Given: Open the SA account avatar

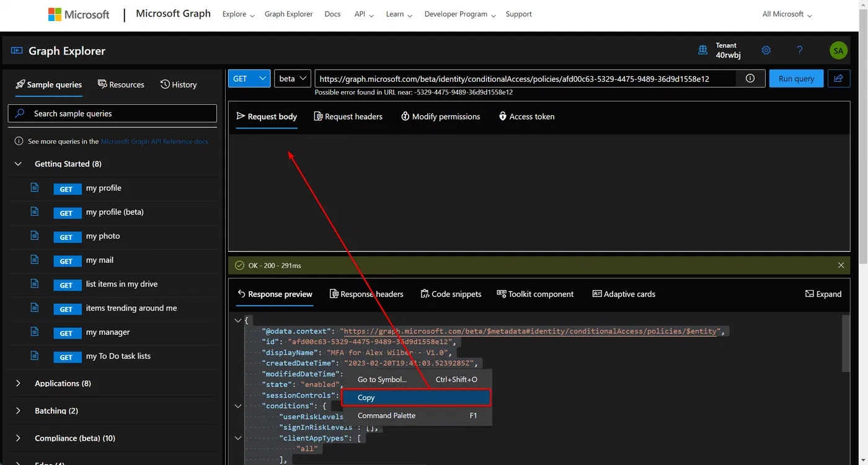Looking at the screenshot, I should pyautogui.click(x=838, y=51).
